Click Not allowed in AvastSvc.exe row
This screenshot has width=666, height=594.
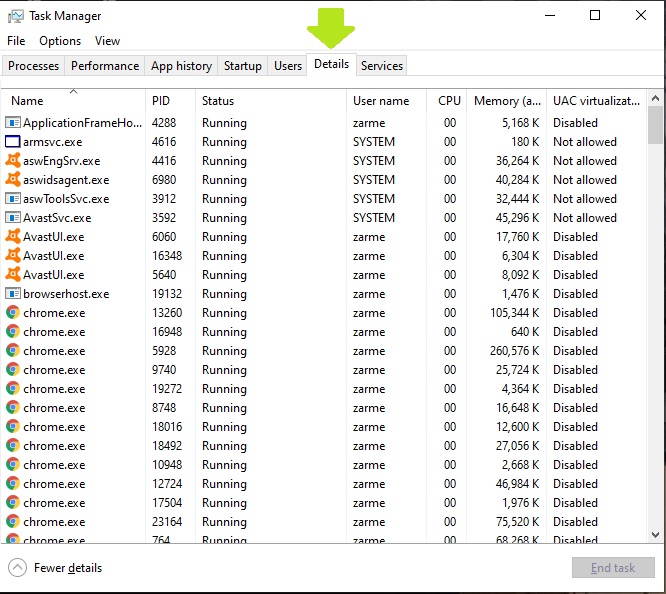pyautogui.click(x=584, y=218)
